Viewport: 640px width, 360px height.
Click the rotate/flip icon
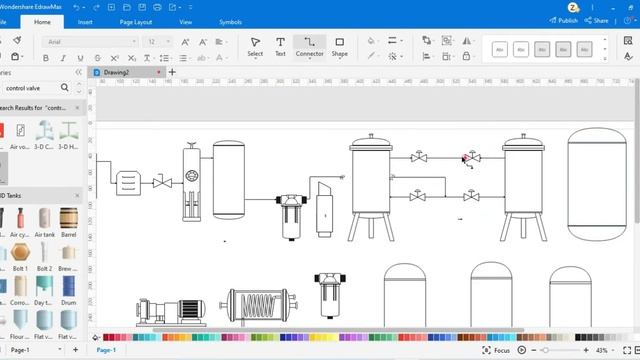click(467, 40)
